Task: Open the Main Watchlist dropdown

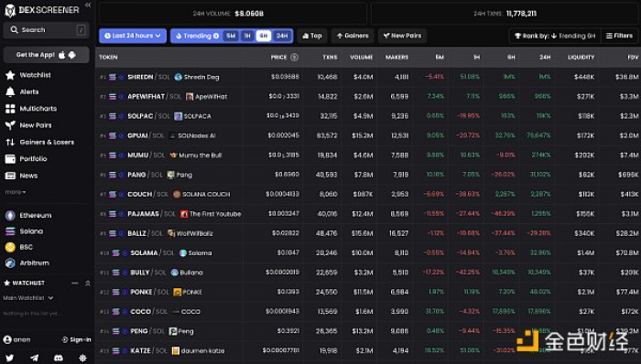Action: (x=28, y=298)
